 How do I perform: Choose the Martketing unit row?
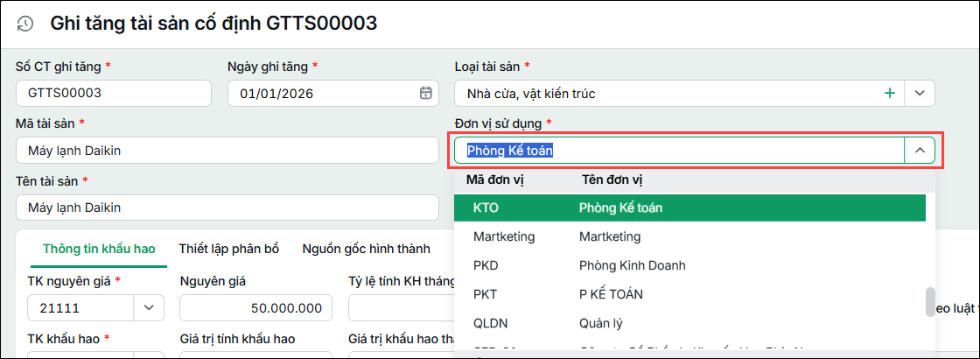(689, 236)
